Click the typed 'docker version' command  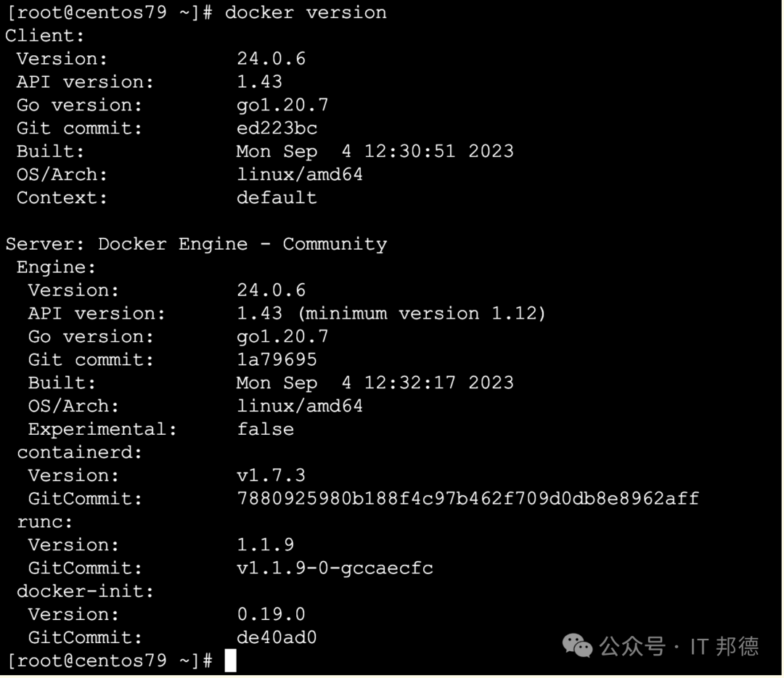[306, 12]
